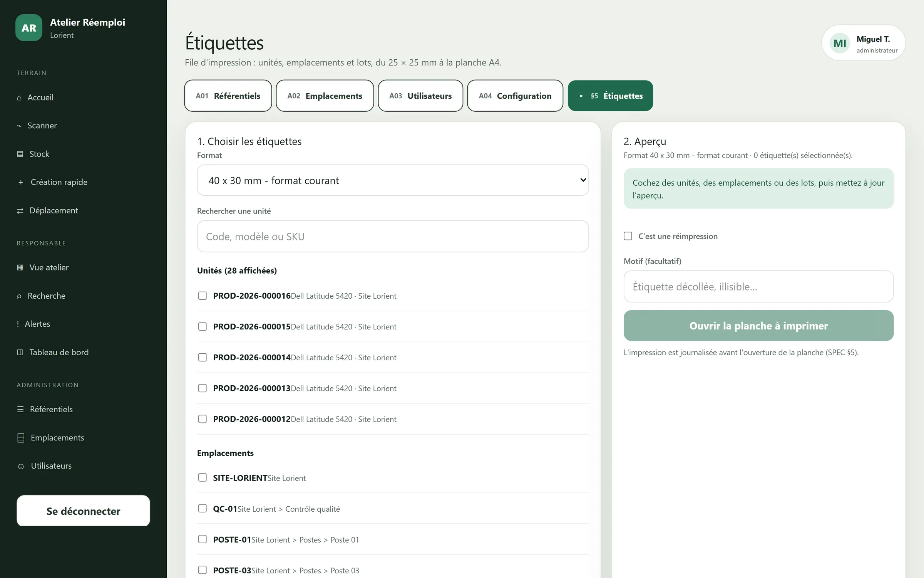
Task: Open the A04 Configuration tab
Action: tap(515, 96)
